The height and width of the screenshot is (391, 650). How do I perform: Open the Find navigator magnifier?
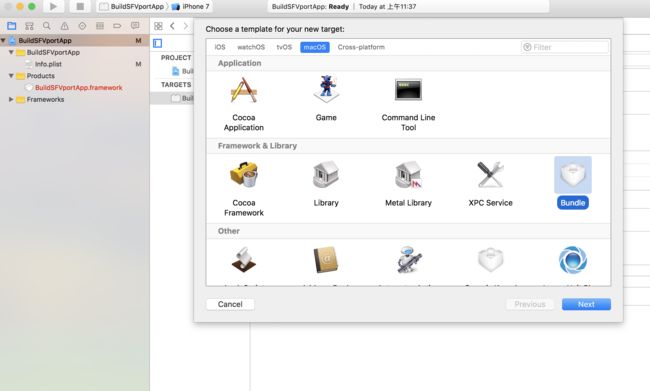tap(47, 26)
